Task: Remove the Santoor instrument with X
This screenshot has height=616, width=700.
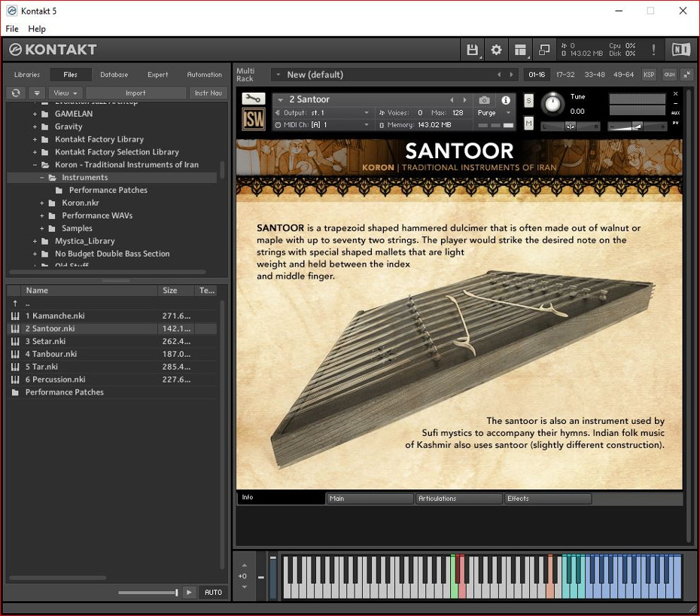Action: (675, 94)
